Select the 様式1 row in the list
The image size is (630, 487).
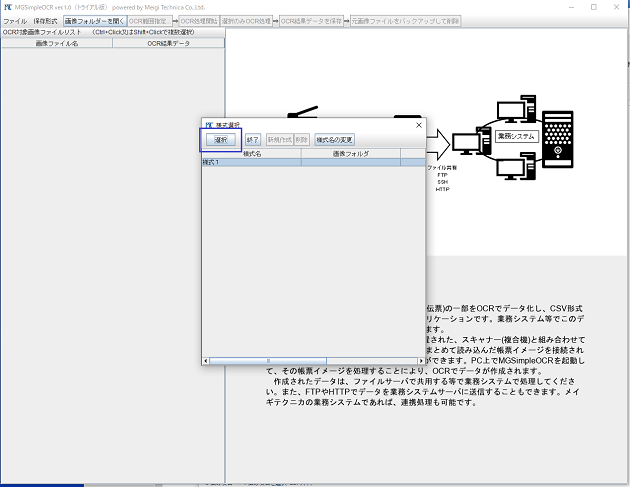313,162
